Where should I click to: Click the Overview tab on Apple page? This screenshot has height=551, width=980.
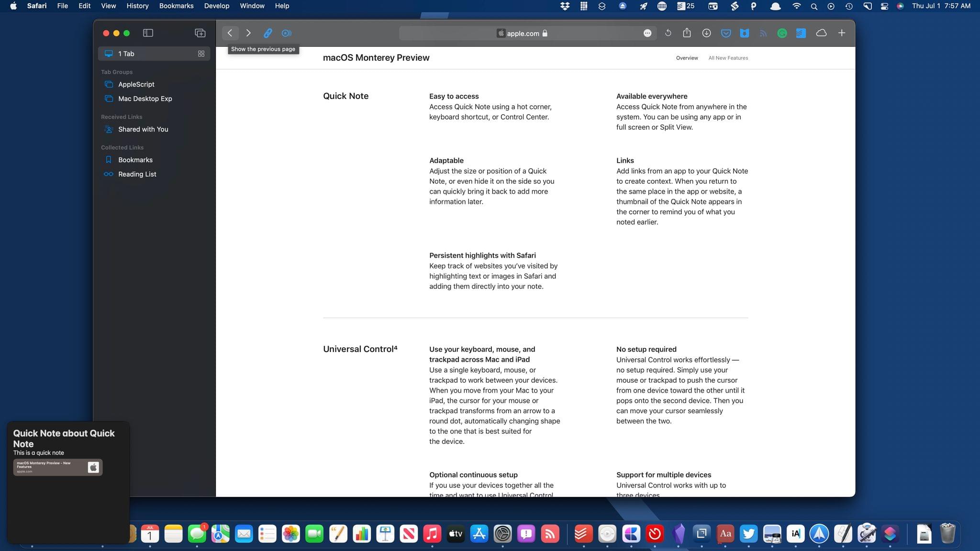pos(686,58)
